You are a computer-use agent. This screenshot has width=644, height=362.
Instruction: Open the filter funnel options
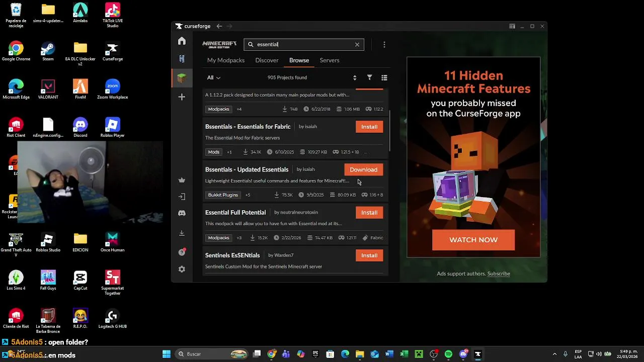click(x=369, y=77)
